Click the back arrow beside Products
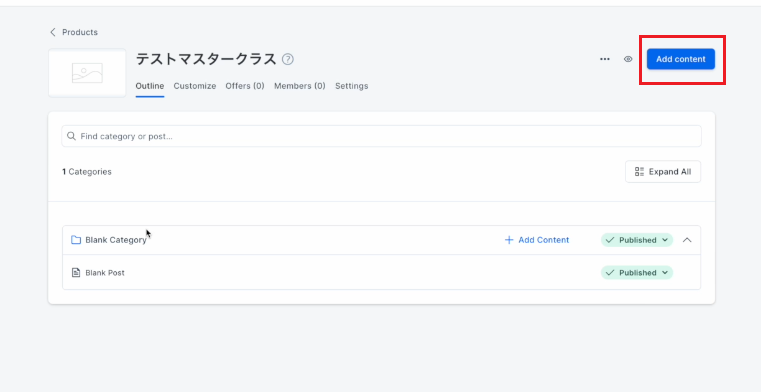This screenshot has width=761, height=392. pos(53,32)
